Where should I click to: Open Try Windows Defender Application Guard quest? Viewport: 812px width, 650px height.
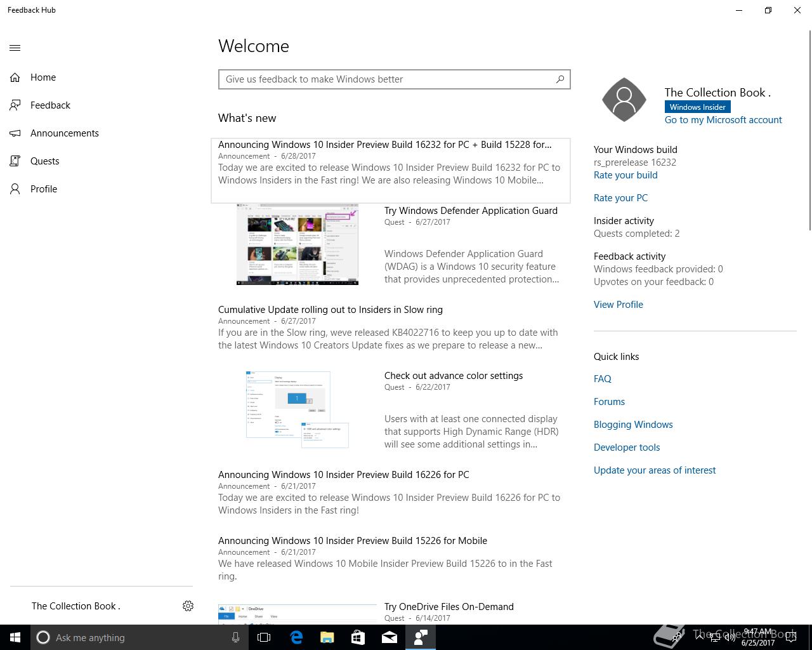coord(471,211)
